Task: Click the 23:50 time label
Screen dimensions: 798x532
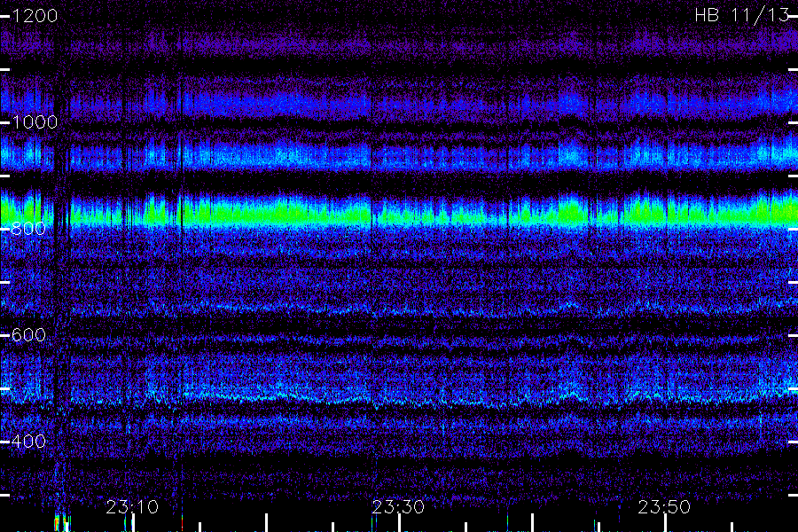Action: pos(664,507)
